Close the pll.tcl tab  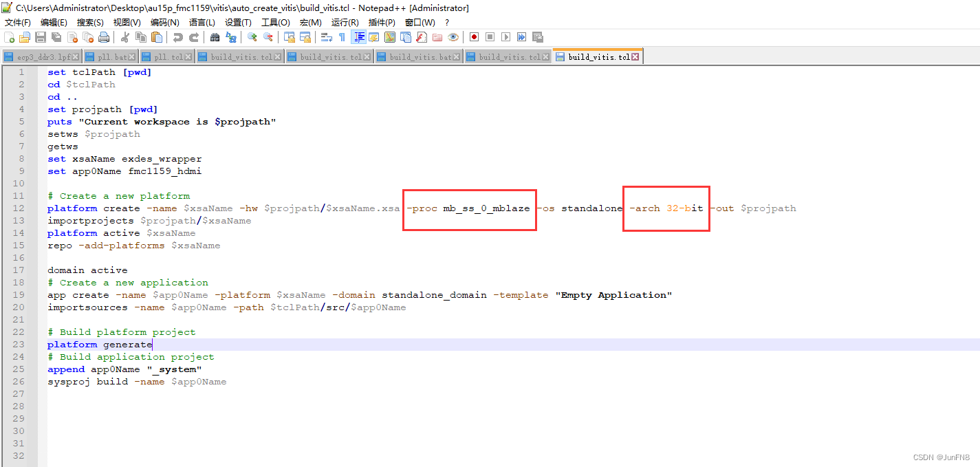point(188,57)
